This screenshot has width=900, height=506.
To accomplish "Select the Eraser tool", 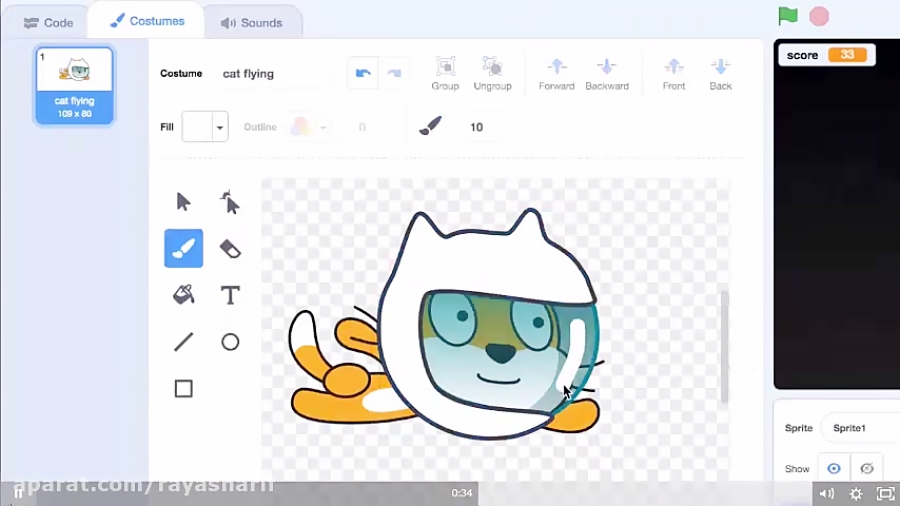I will pos(230,249).
